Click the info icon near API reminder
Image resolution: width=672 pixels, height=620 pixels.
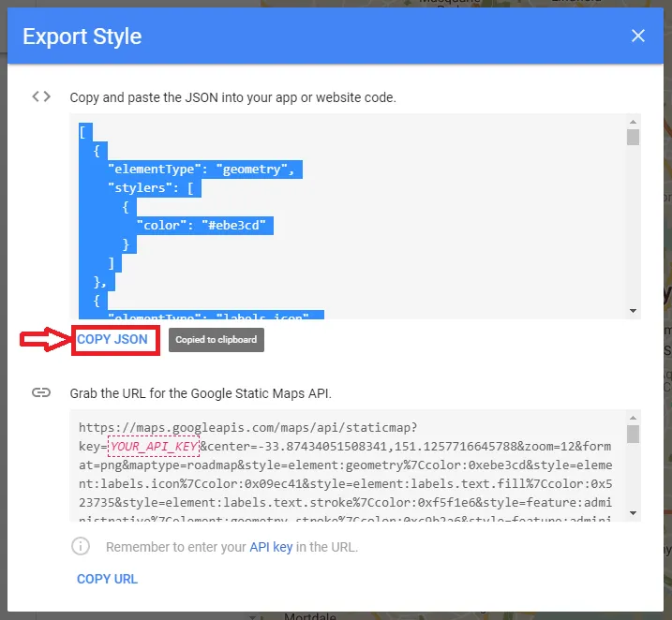82,546
